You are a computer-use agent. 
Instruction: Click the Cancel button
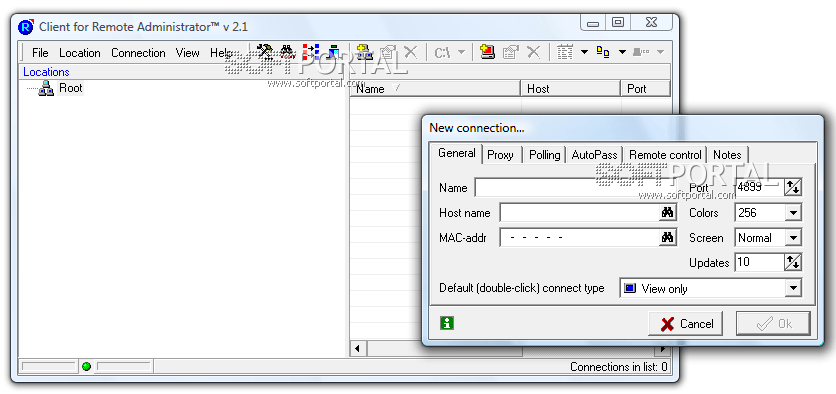[x=686, y=324]
